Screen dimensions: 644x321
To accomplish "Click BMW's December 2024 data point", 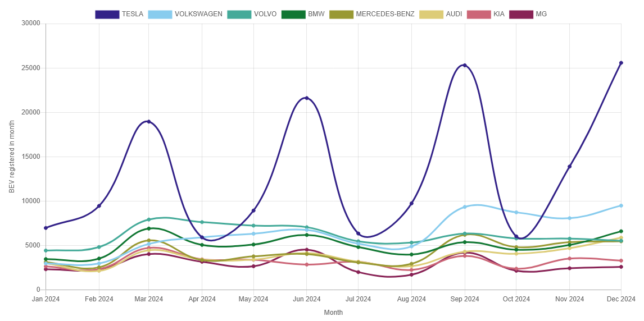I will (621, 231).
